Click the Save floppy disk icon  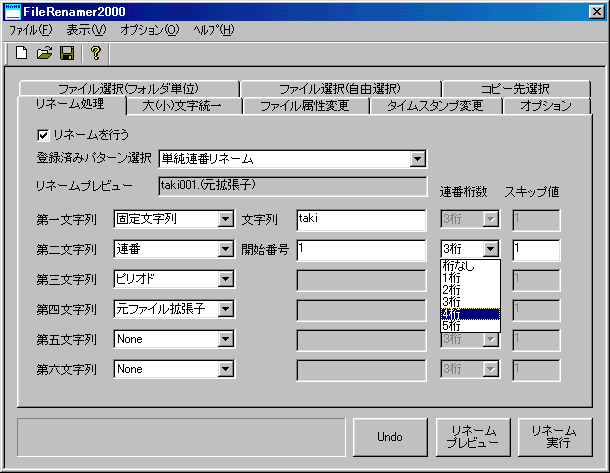tap(67, 53)
